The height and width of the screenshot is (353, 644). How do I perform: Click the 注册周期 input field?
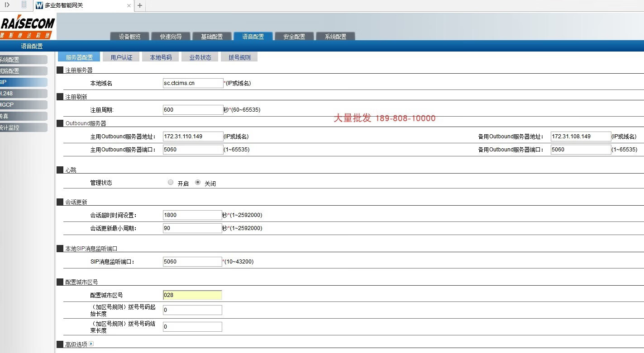(x=193, y=110)
